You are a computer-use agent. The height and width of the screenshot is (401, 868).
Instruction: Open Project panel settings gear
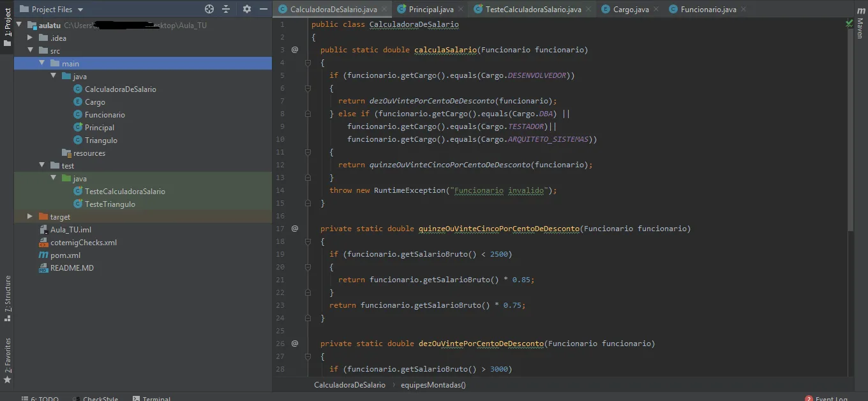click(247, 9)
